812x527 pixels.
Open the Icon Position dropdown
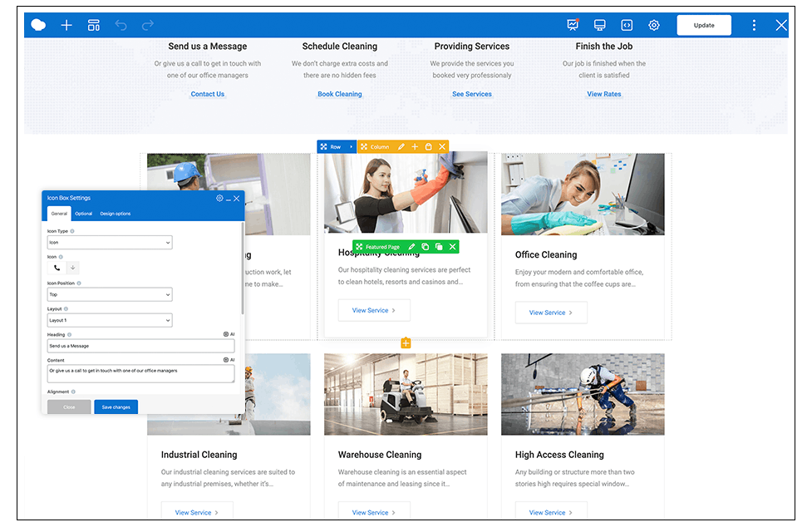(x=110, y=294)
